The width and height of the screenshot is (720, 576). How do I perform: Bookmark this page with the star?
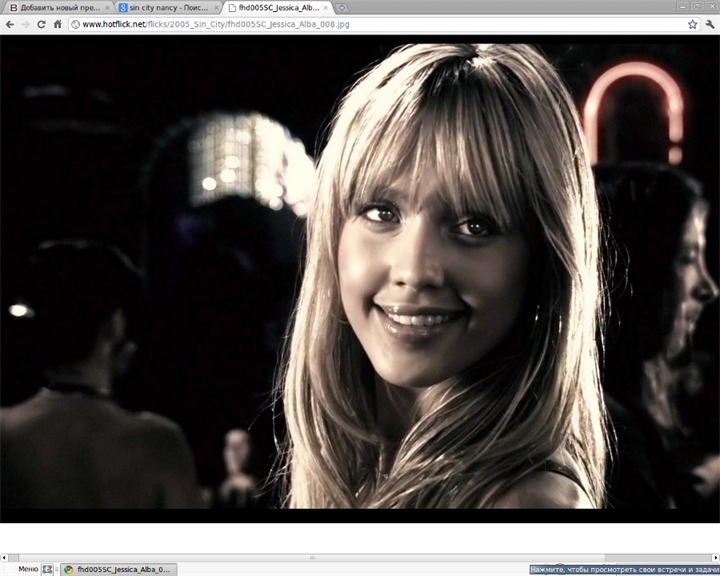coord(692,24)
